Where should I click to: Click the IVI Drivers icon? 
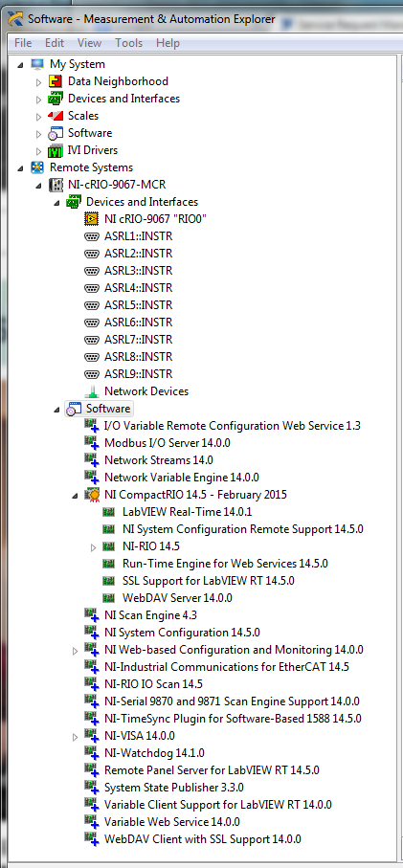56,150
